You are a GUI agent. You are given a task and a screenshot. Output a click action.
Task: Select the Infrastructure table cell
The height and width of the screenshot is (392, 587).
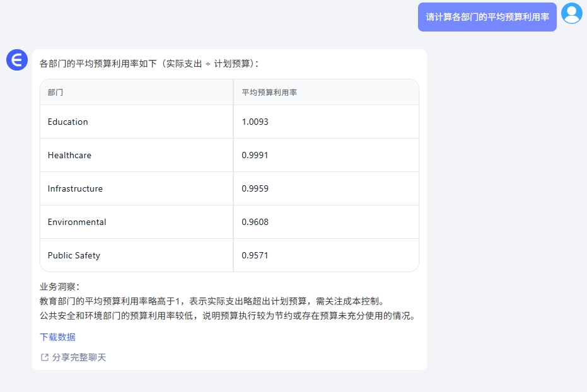click(137, 188)
